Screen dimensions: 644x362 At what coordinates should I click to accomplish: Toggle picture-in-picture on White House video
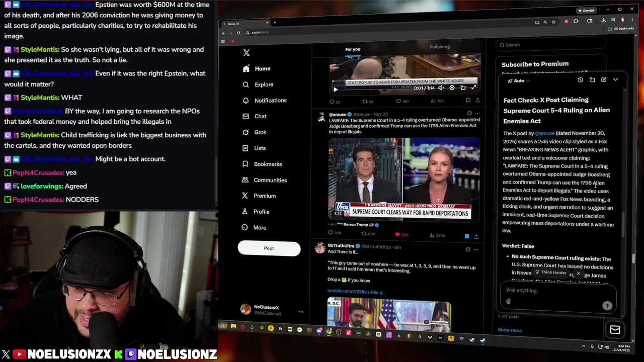point(463,87)
